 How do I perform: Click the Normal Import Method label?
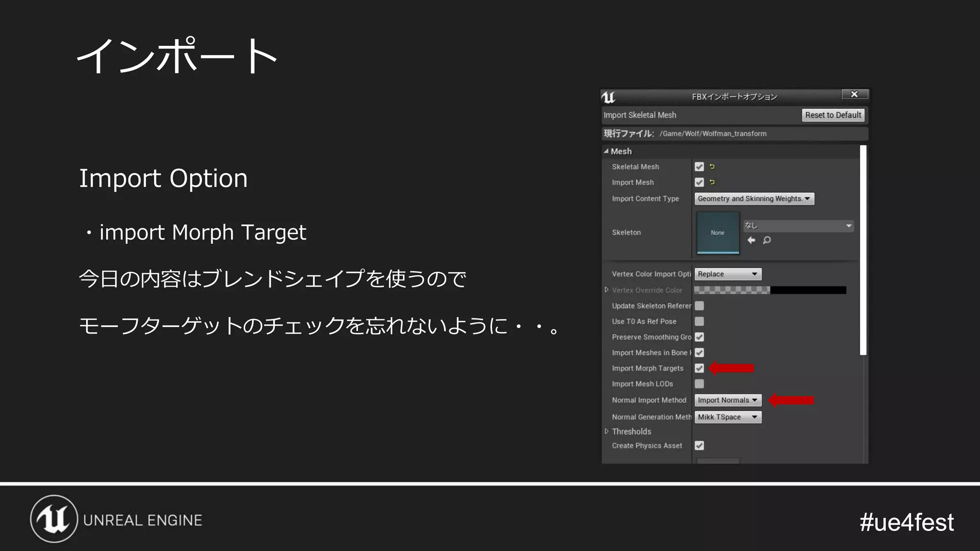[649, 400]
